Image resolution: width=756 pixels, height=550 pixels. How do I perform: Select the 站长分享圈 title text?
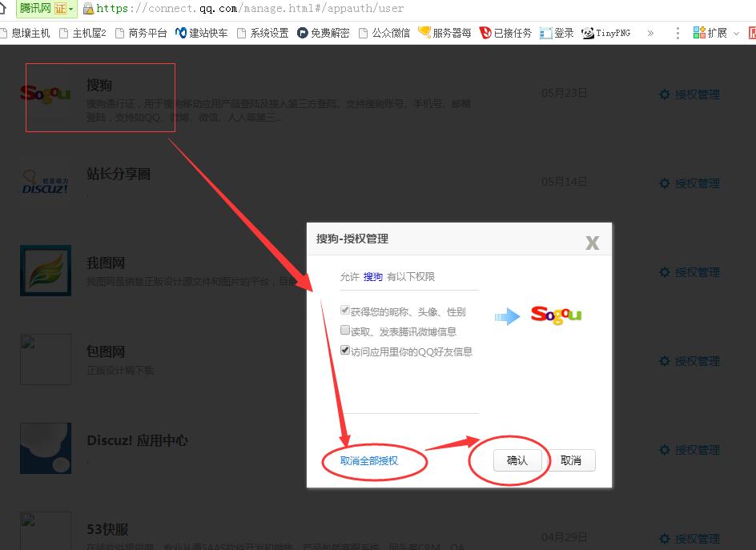coord(119,174)
